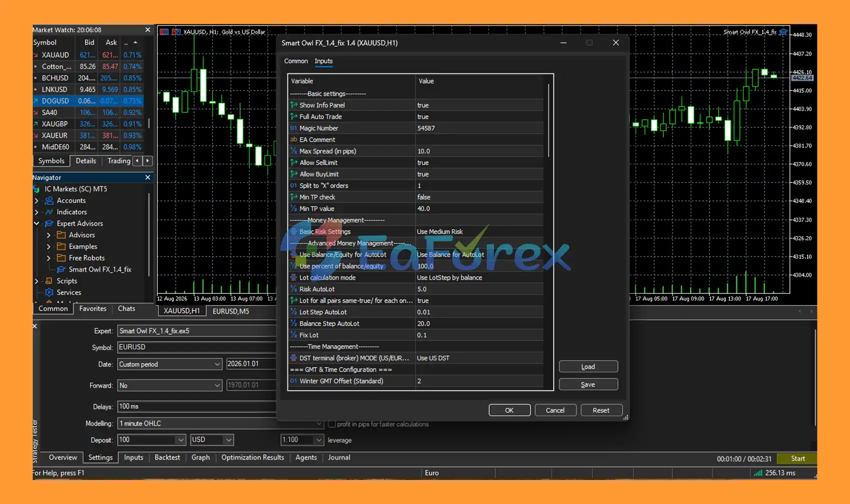Image resolution: width=850 pixels, height=504 pixels.
Task: Click the Smart Owl FX_1.4_fix expert icon in Navigator
Action: pos(61,269)
